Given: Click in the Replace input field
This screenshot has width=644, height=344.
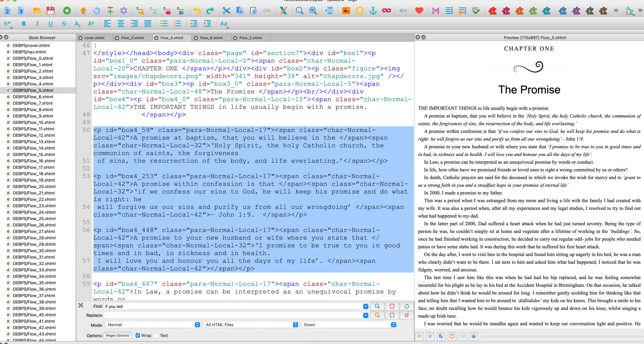Looking at the screenshot, I should tap(234, 315).
